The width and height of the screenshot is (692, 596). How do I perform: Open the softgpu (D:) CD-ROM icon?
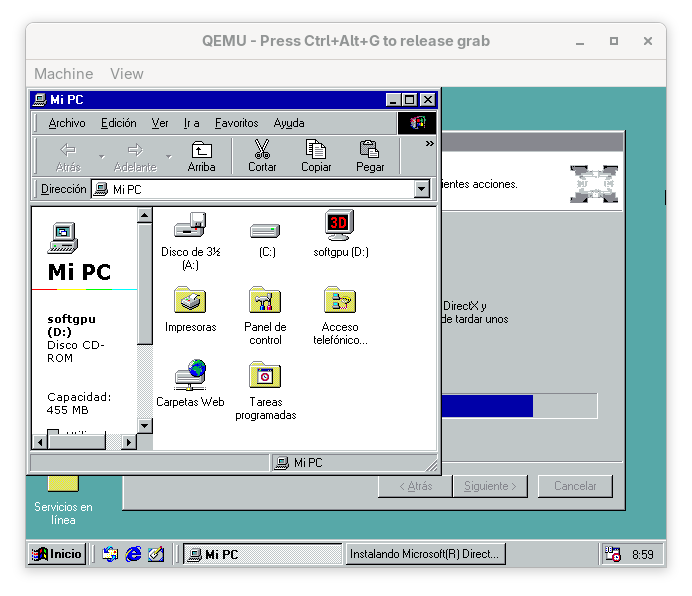click(x=340, y=227)
